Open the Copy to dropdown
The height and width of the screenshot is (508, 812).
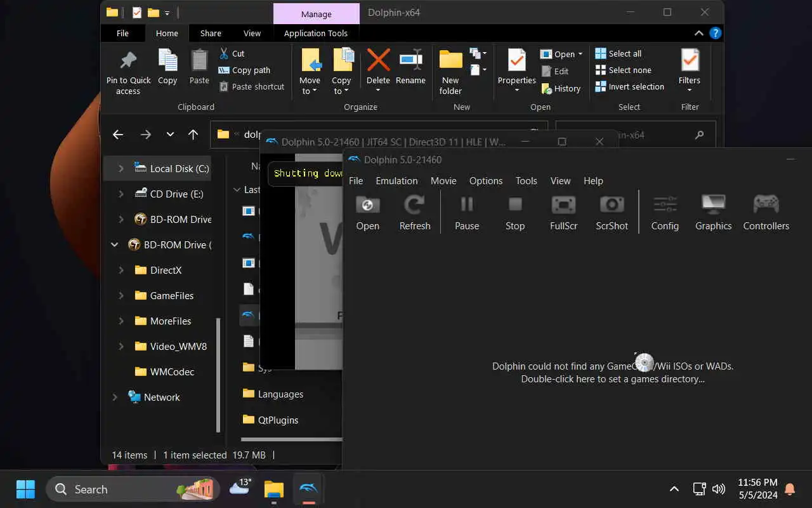tap(341, 72)
